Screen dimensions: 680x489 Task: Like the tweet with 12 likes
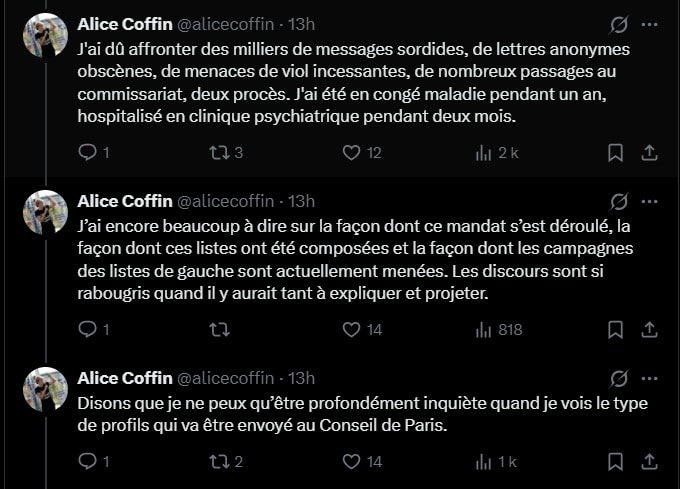point(351,153)
